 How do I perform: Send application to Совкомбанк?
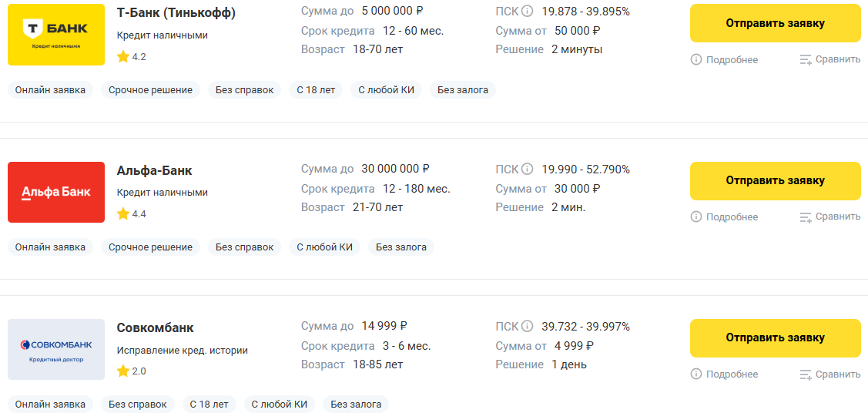tap(775, 337)
